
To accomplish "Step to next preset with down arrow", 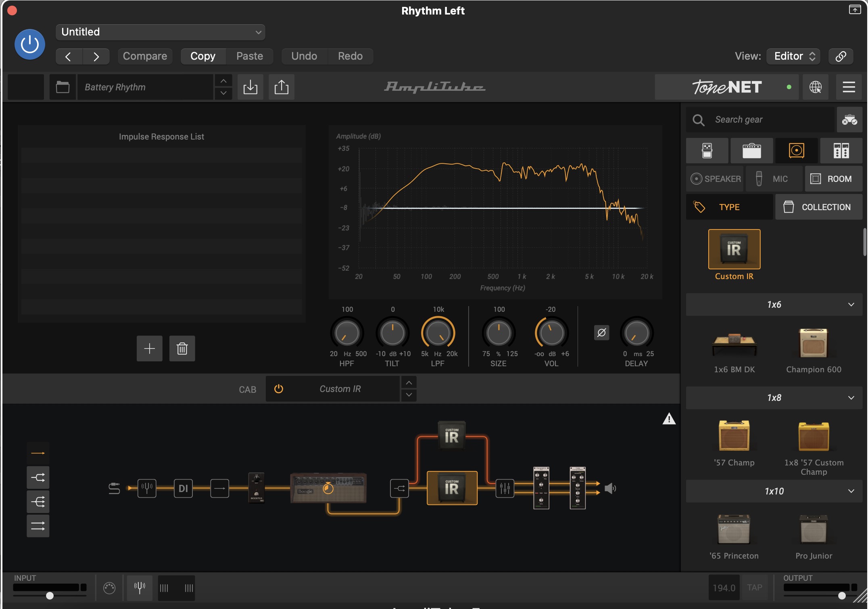I will 223,93.
